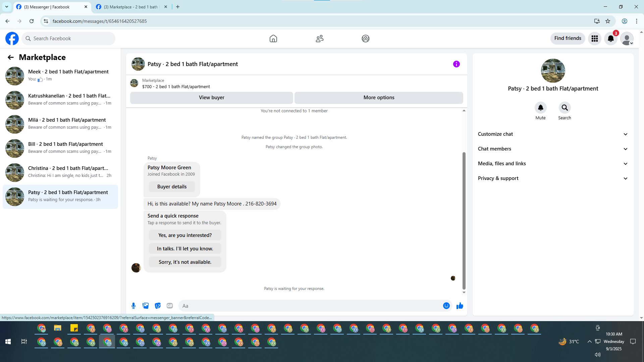This screenshot has height=362, width=644.
Task: Expand Customize chat section
Action: pyautogui.click(x=553, y=134)
